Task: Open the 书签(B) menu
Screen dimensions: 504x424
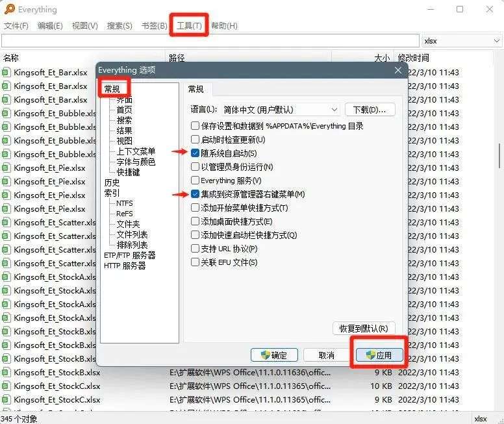Action: click(155, 26)
